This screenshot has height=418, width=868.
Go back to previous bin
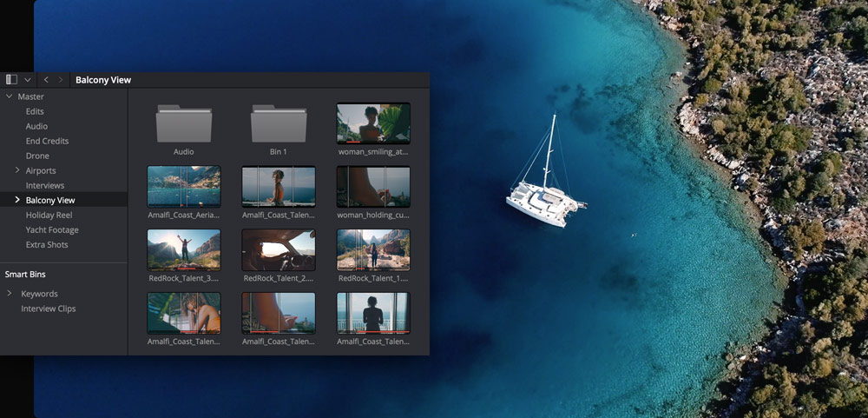[46, 79]
